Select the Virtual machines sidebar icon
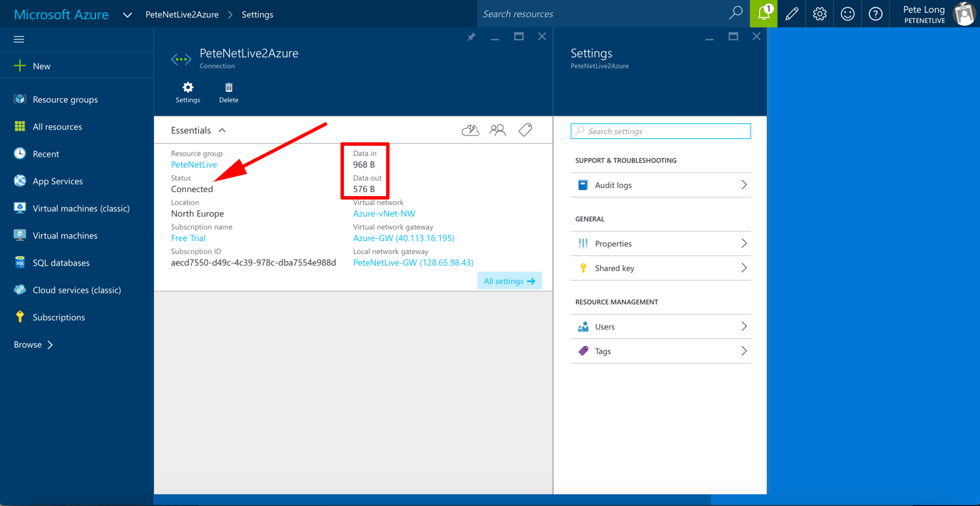 [20, 236]
